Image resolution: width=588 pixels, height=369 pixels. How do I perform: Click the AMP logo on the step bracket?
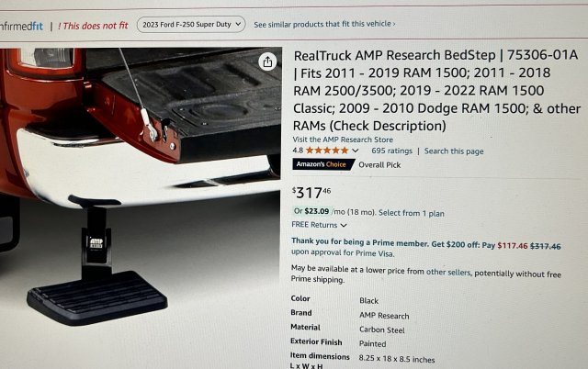96,243
